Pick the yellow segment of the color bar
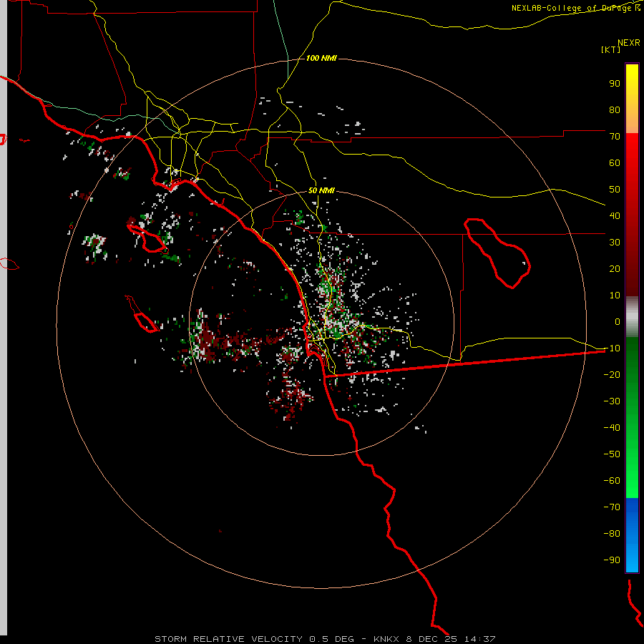Viewport: 644px width, 644px height. pyautogui.click(x=632, y=80)
